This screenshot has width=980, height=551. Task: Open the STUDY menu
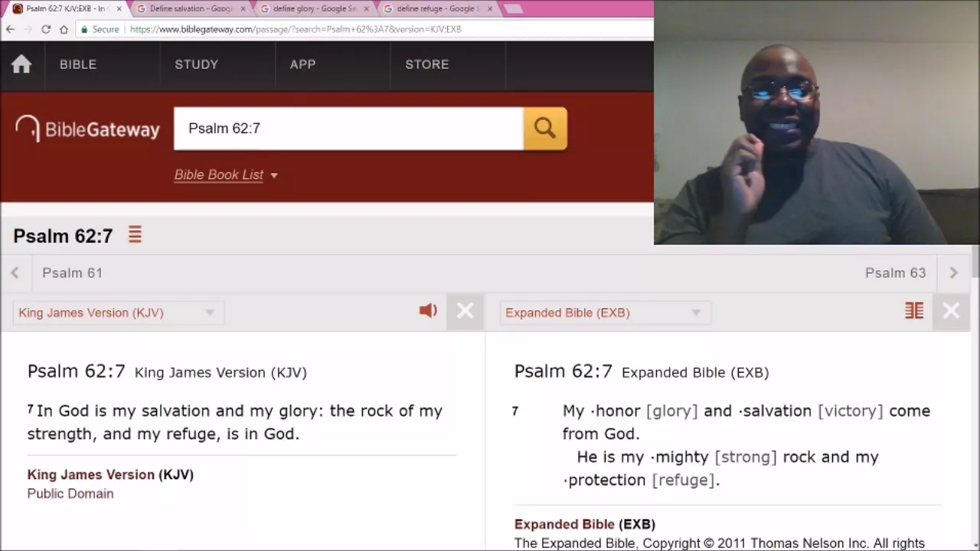click(196, 64)
